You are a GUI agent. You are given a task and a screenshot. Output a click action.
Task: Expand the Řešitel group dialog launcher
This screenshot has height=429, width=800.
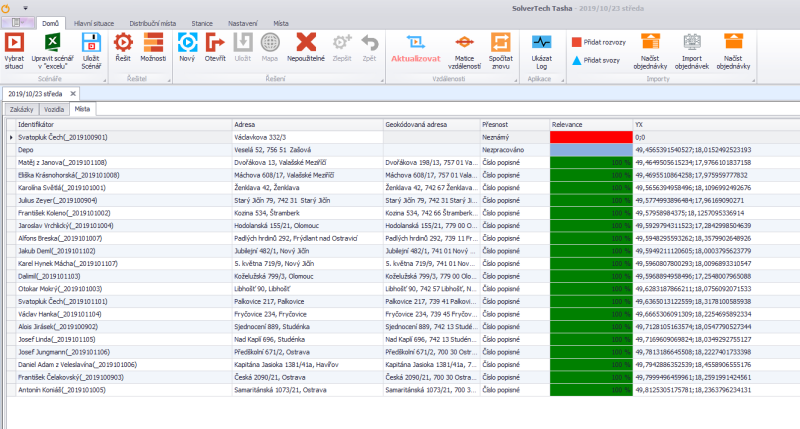[x=169, y=80]
